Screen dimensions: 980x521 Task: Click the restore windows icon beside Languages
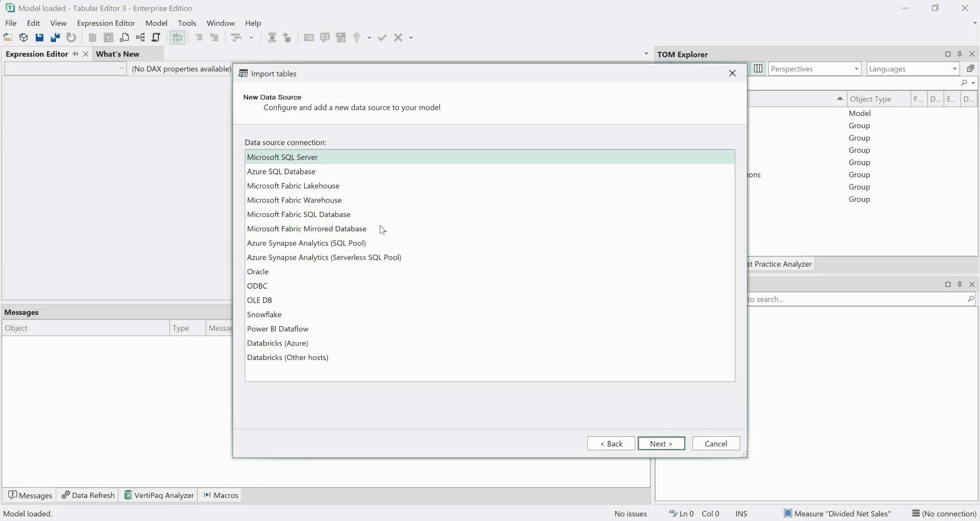[x=970, y=69]
